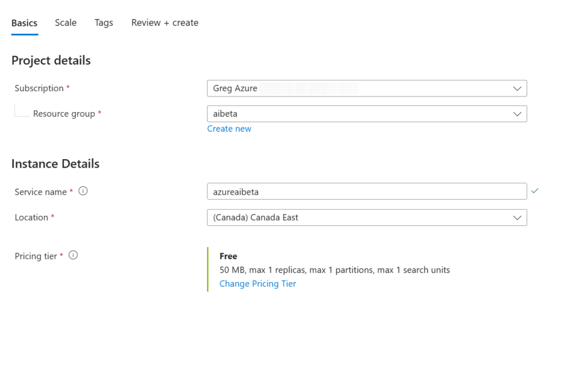Click the Create new resource group link
This screenshot has width=588, height=375.
coord(229,129)
